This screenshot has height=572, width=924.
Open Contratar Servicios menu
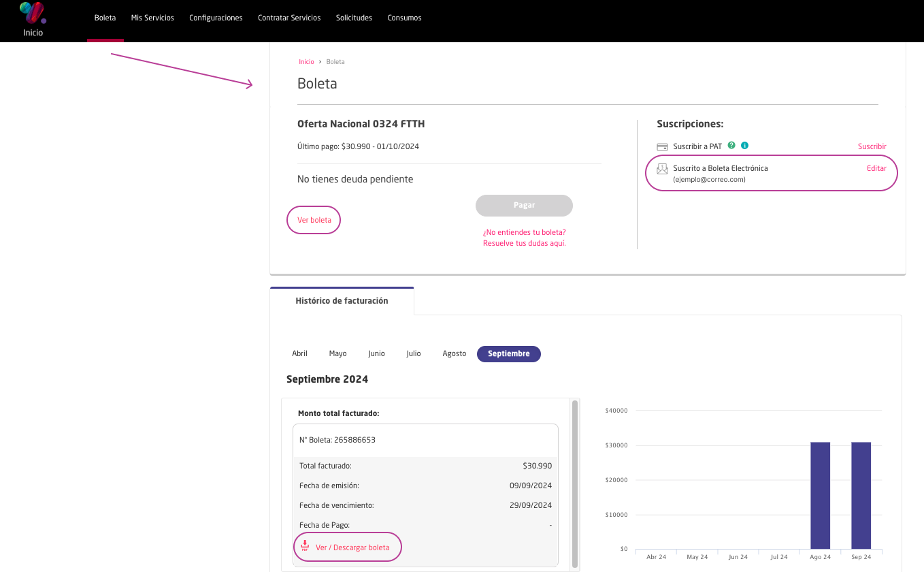[x=289, y=18]
